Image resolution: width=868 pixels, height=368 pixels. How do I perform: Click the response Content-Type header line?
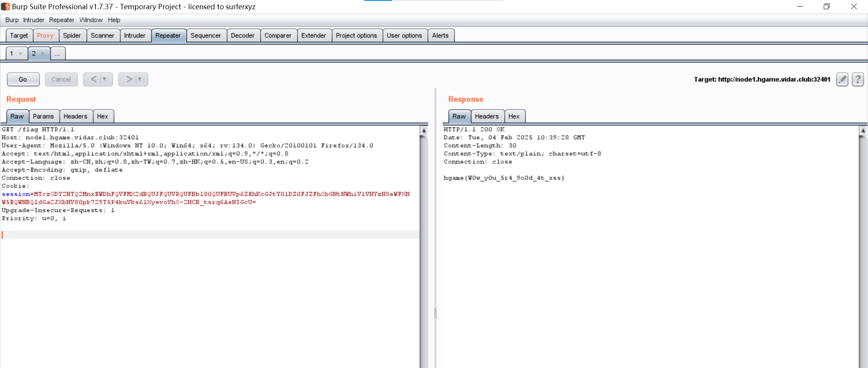click(522, 154)
